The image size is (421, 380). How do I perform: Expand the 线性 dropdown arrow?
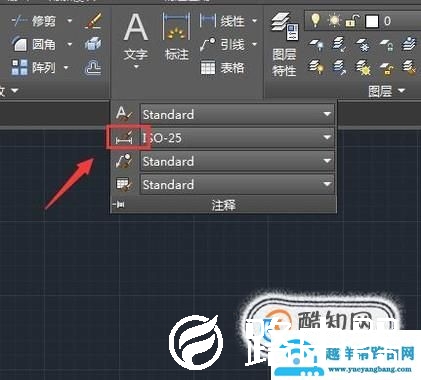[255, 21]
